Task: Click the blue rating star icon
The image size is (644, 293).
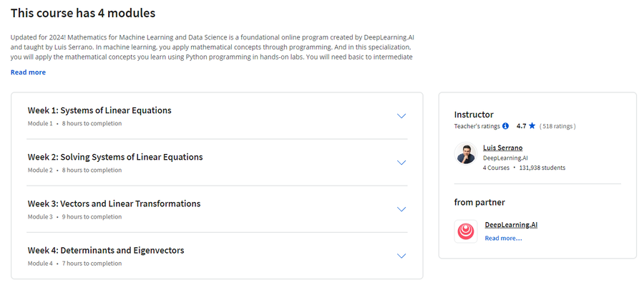Action: (x=532, y=126)
